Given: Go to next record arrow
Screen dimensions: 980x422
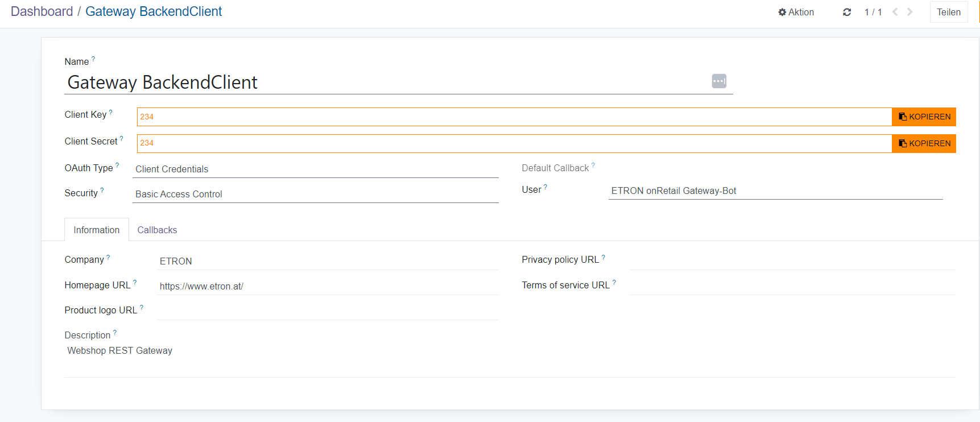Looking at the screenshot, I should pos(910,12).
